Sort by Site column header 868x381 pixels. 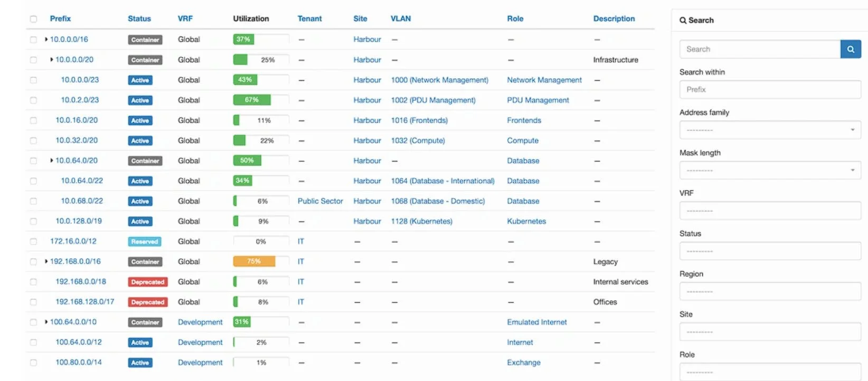click(360, 18)
